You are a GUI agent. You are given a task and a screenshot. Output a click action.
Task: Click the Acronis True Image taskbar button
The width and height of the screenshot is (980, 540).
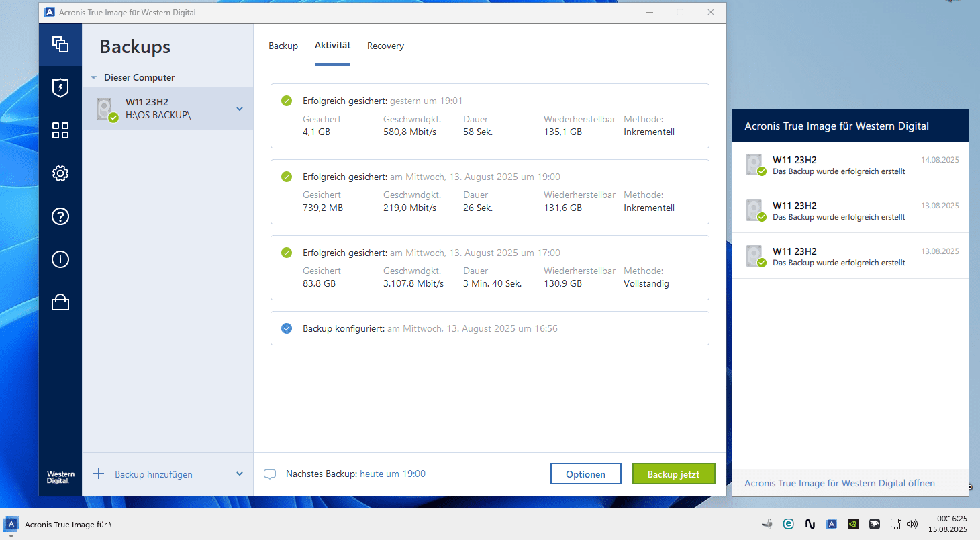[x=59, y=524]
